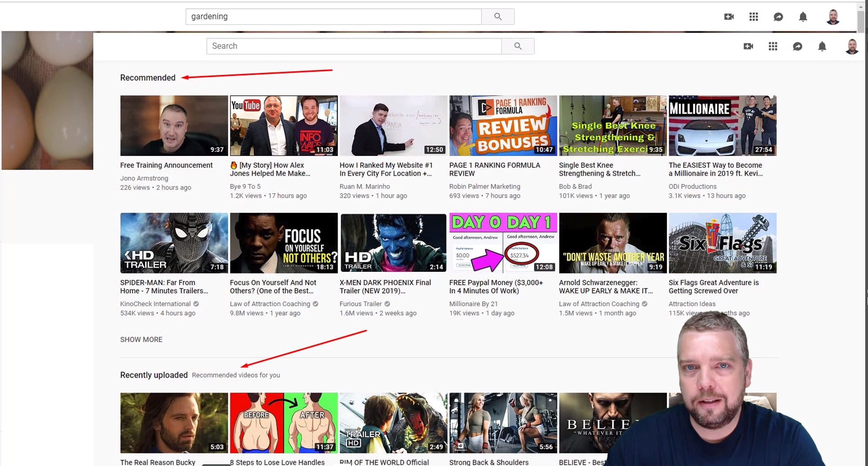
Task: Open the Bucky video thumbnail in Recently uploaded
Action: coord(174,423)
